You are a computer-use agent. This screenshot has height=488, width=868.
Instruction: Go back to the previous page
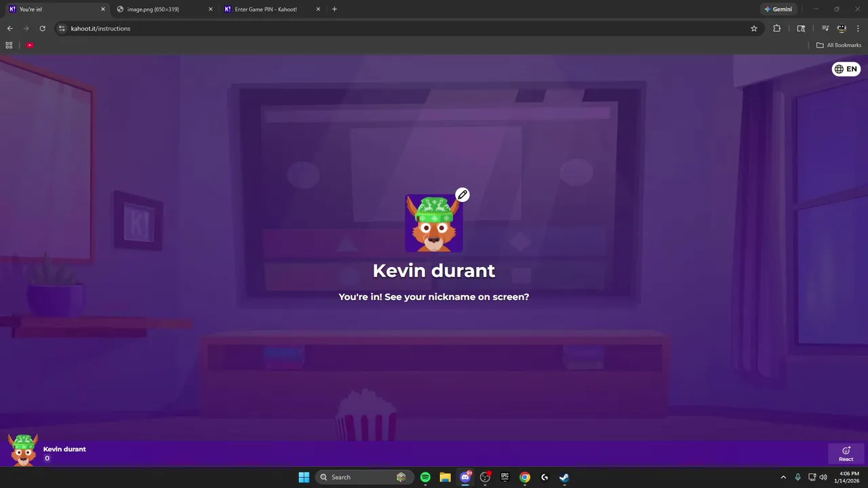[9, 28]
